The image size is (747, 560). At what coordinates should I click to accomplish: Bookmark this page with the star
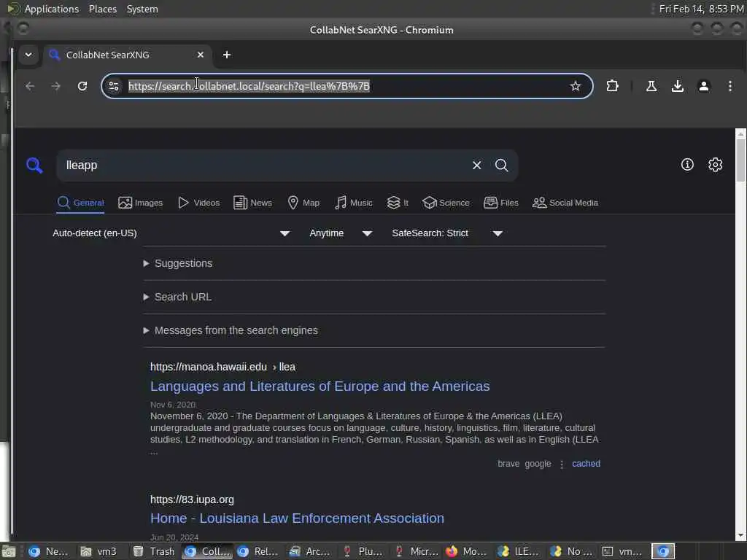point(575,86)
